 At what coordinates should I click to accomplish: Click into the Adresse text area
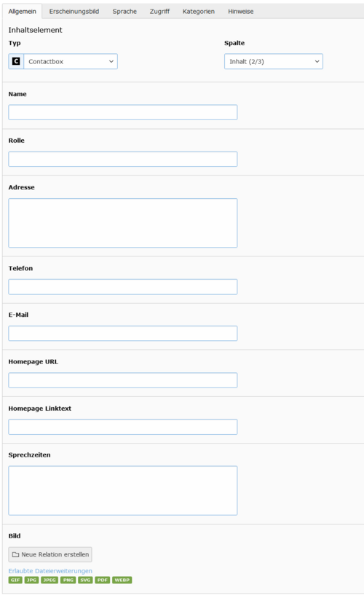coord(123,223)
